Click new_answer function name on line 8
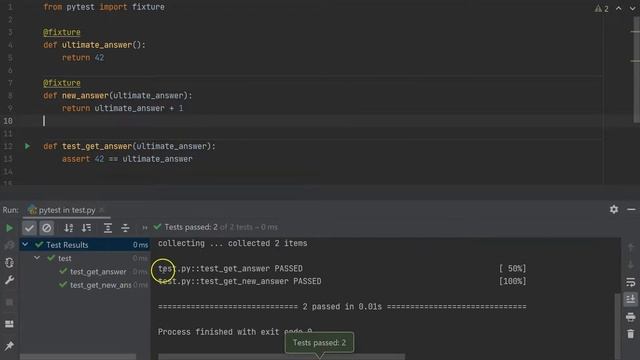This screenshot has height=360, width=640. [x=85, y=96]
